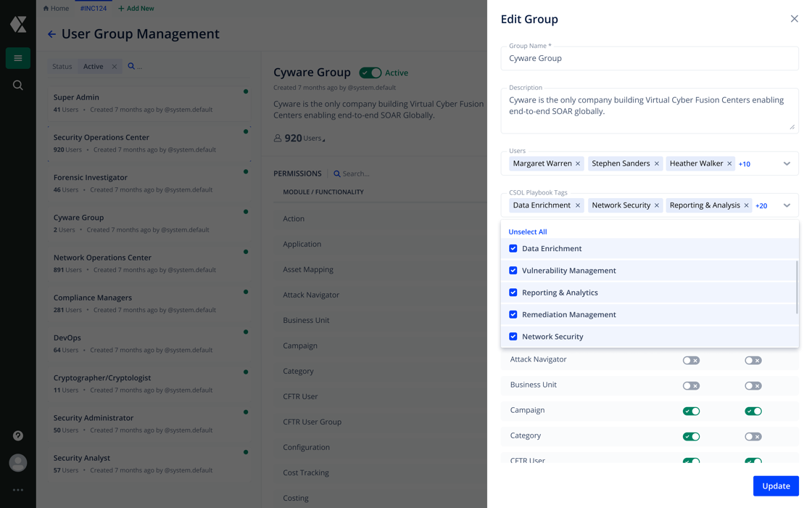Screen dimensions: 812x508
Task: Click the Cyware logo icon
Action: pyautogui.click(x=18, y=24)
